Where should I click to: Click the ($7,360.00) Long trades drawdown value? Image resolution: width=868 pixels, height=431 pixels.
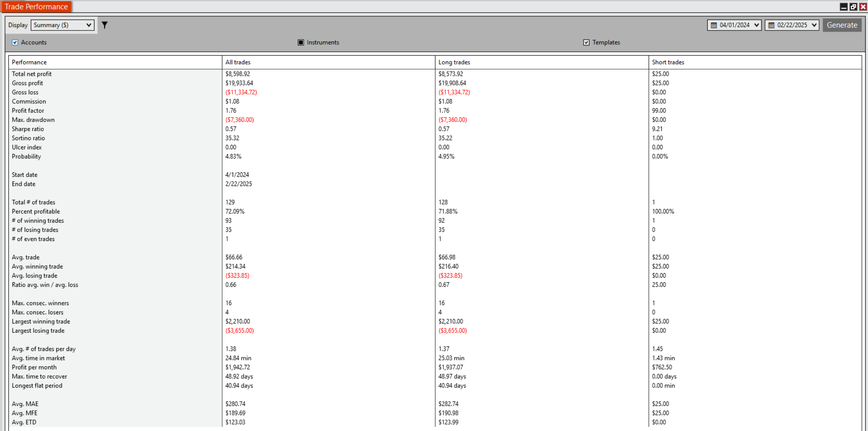(453, 120)
